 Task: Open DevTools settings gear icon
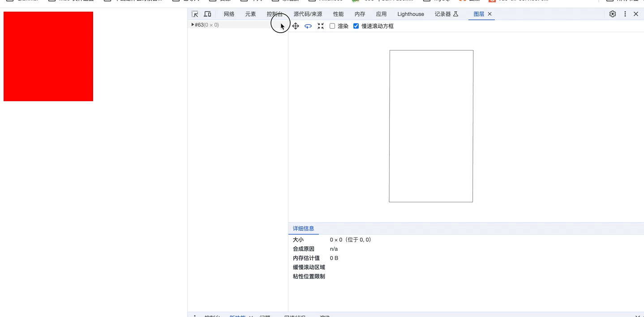[612, 14]
